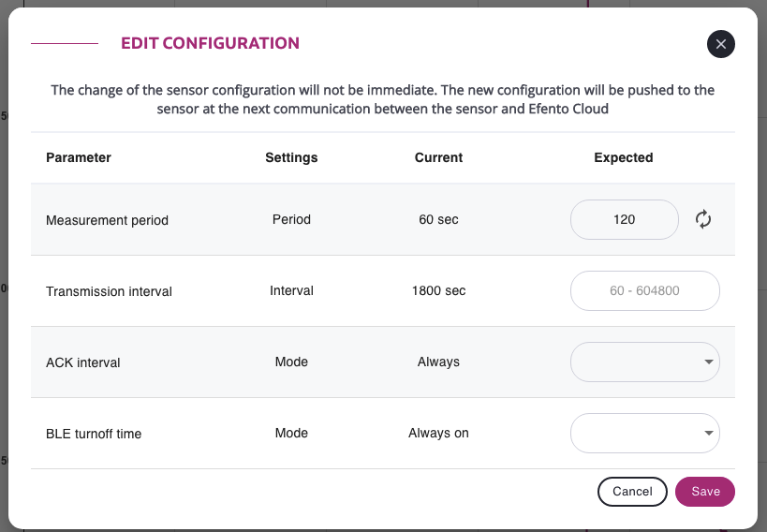This screenshot has height=532, width=767.
Task: Close the Edit Configuration dialog
Action: pos(720,44)
